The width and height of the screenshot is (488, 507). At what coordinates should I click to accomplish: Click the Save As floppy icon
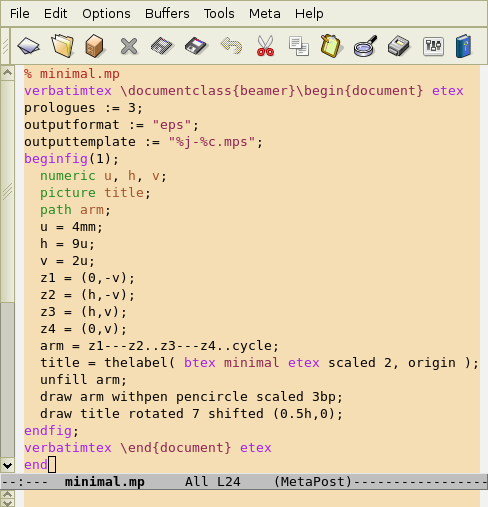[x=196, y=46]
